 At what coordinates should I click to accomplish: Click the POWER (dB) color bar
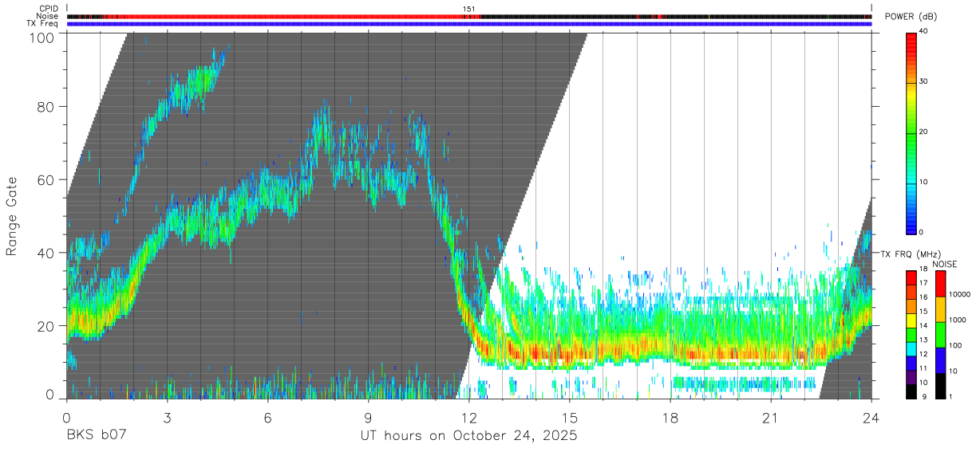(x=911, y=132)
